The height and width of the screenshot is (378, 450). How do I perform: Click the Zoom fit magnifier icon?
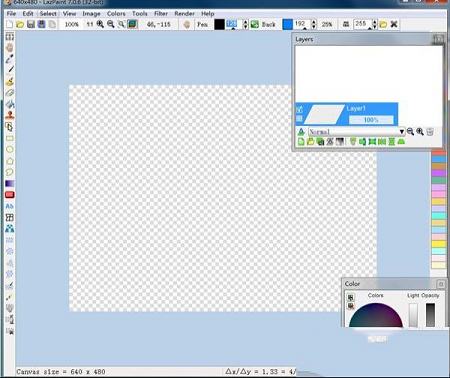point(121,24)
